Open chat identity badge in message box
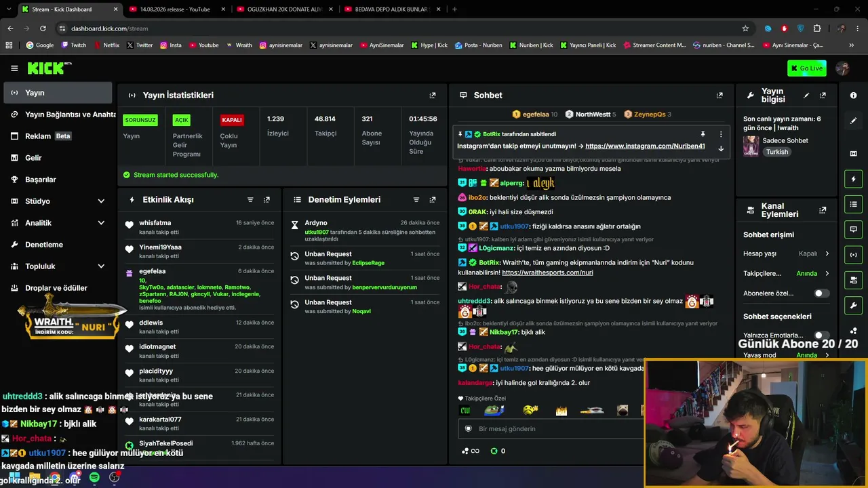 click(x=468, y=429)
